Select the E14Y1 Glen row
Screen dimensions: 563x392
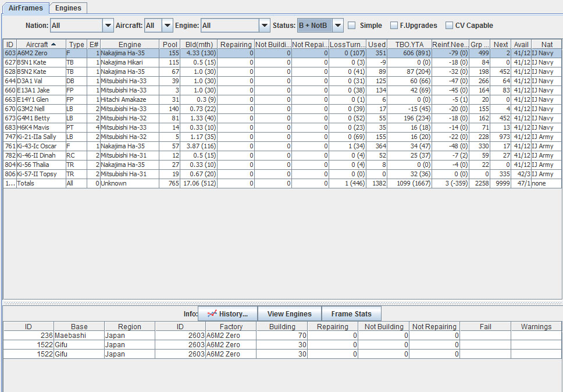pyautogui.click(x=283, y=100)
